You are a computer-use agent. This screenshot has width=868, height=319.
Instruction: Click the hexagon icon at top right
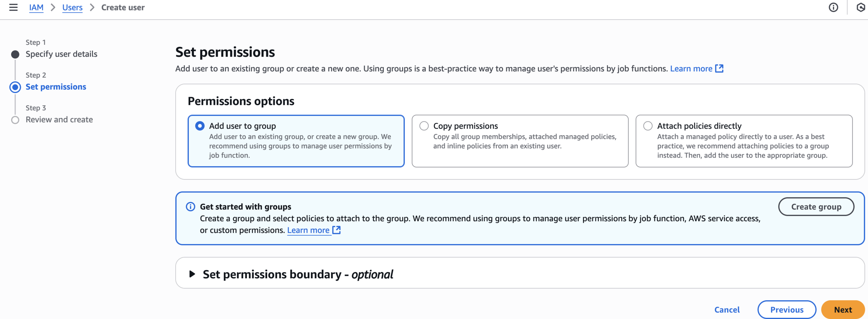tap(861, 7)
